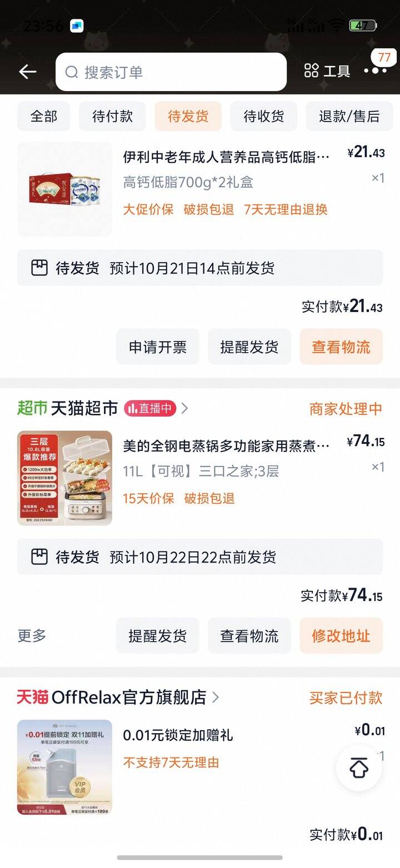
Task: Tap the search magnifier icon
Action: tap(72, 72)
